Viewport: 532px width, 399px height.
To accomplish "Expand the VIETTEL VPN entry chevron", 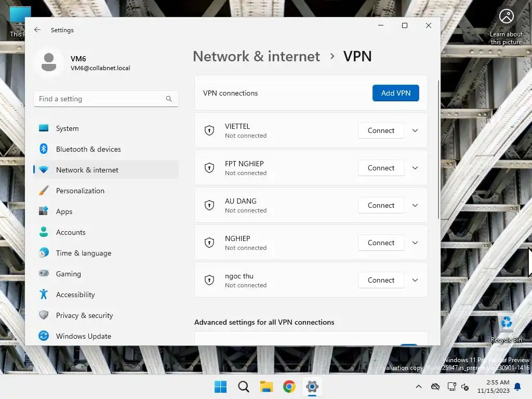I will click(x=415, y=130).
